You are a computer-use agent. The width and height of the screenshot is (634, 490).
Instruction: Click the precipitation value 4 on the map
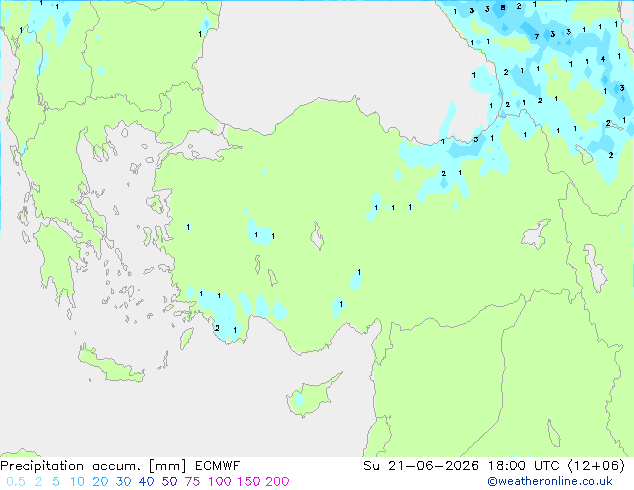point(603,59)
